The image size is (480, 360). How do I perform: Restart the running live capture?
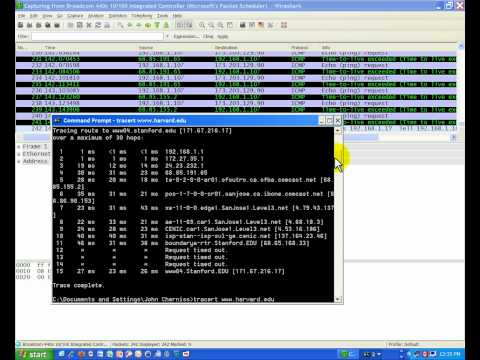pos(57,25)
